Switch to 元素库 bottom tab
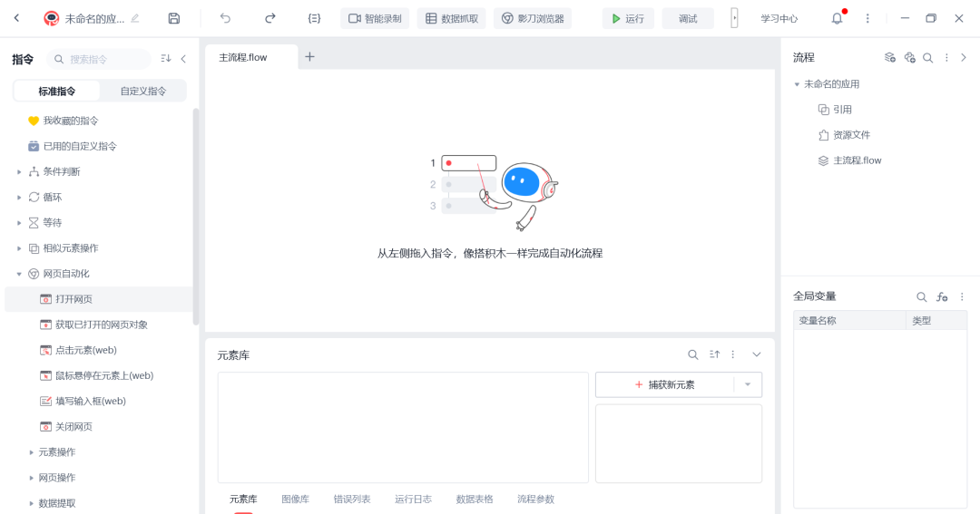Image resolution: width=980 pixels, height=514 pixels. [x=243, y=499]
